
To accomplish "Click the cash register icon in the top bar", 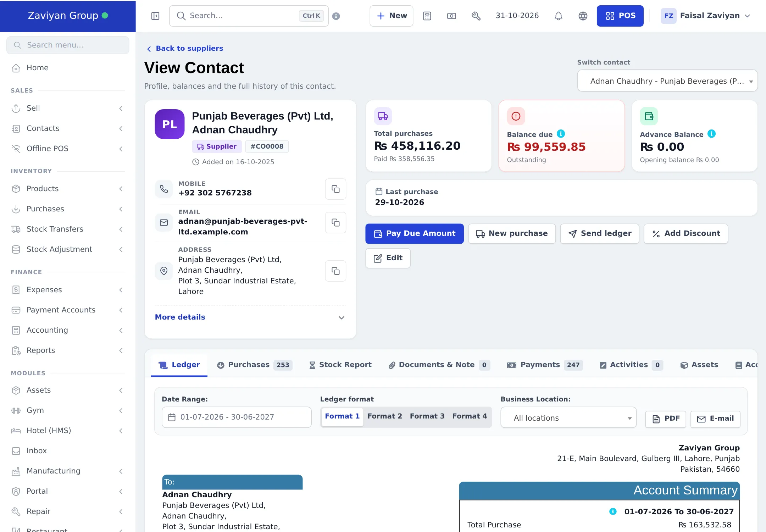I will coord(451,16).
